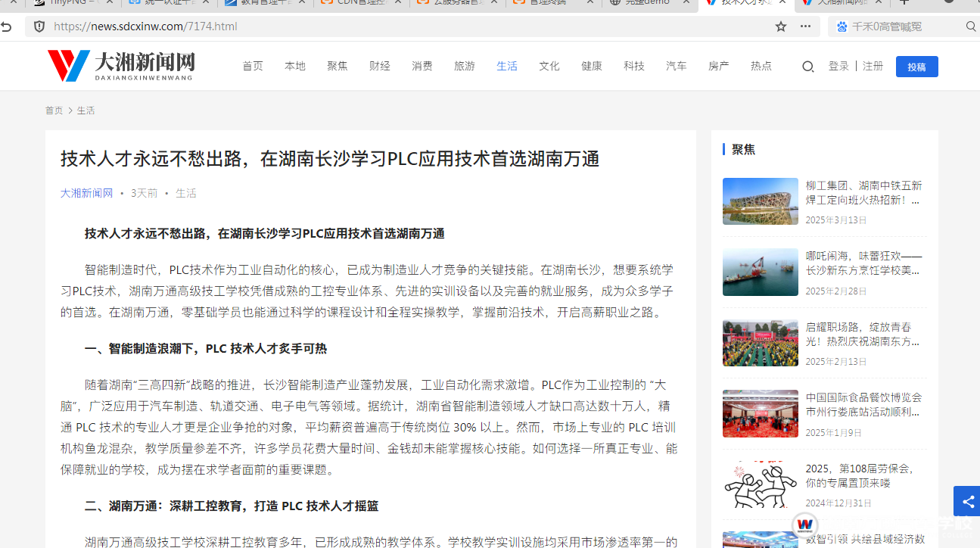Image resolution: width=980 pixels, height=548 pixels.
Task: Open the 科技 navigation section
Action: tap(634, 67)
